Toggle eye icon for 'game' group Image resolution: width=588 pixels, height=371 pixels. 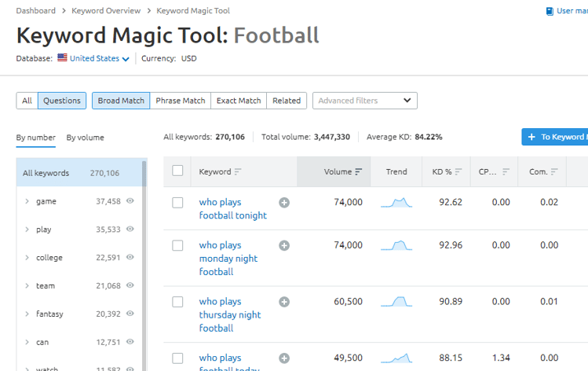tap(130, 201)
